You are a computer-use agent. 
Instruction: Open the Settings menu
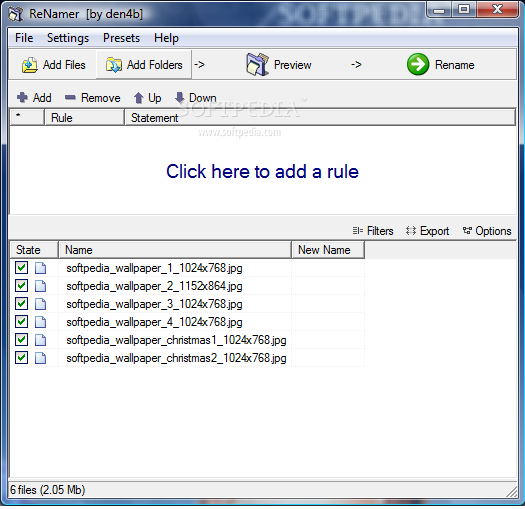point(68,38)
